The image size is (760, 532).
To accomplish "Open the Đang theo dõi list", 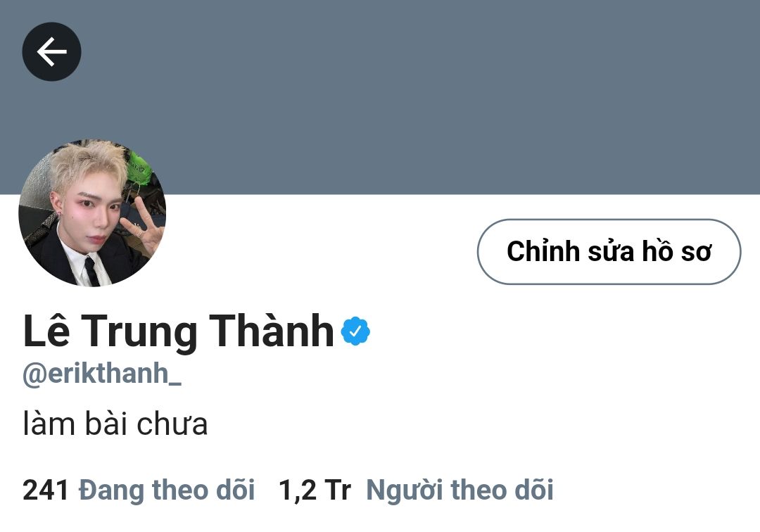I will click(x=167, y=489).
